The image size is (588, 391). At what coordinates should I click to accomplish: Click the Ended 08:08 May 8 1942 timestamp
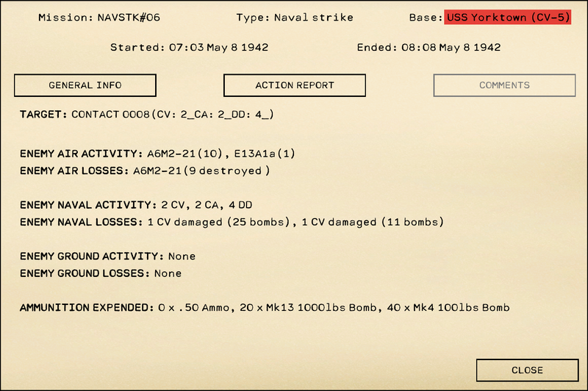429,47
